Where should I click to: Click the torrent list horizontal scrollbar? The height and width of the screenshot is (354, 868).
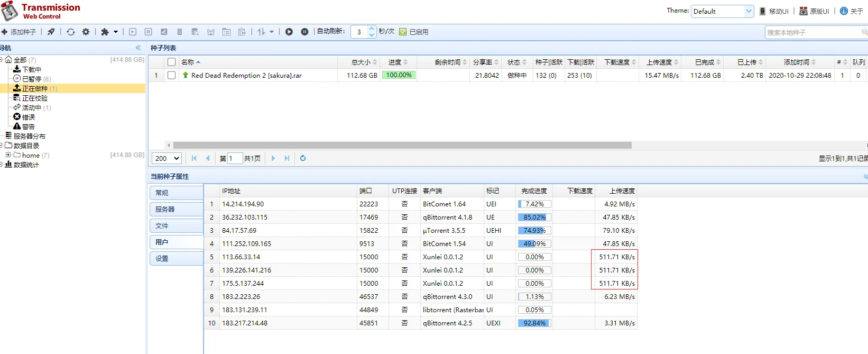402,145
